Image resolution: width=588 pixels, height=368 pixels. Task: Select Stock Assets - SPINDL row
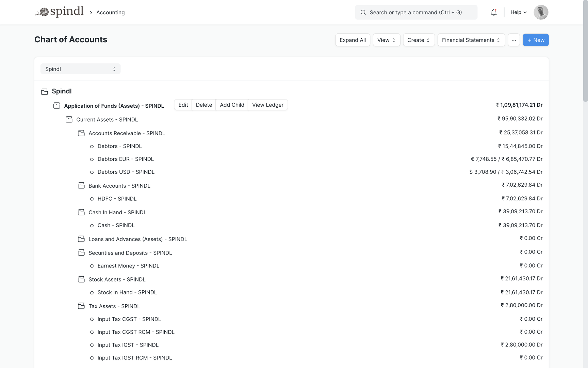(117, 279)
